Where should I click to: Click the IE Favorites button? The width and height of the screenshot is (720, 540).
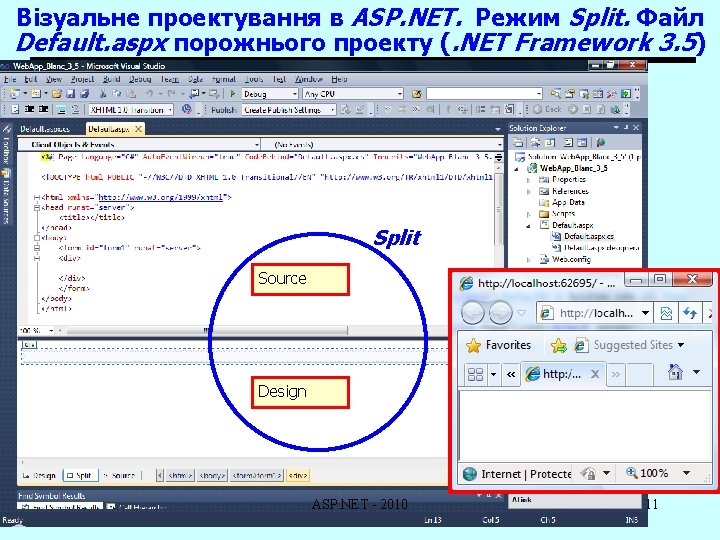pyautogui.click(x=499, y=345)
